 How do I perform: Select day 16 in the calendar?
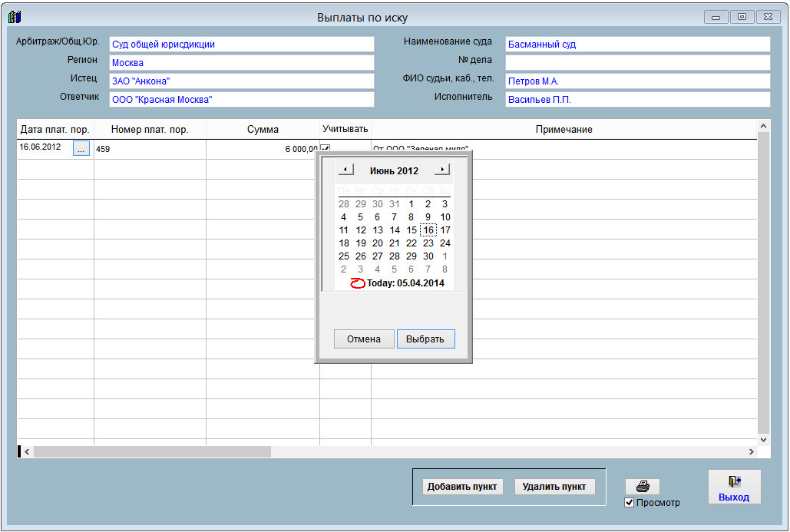coord(428,230)
